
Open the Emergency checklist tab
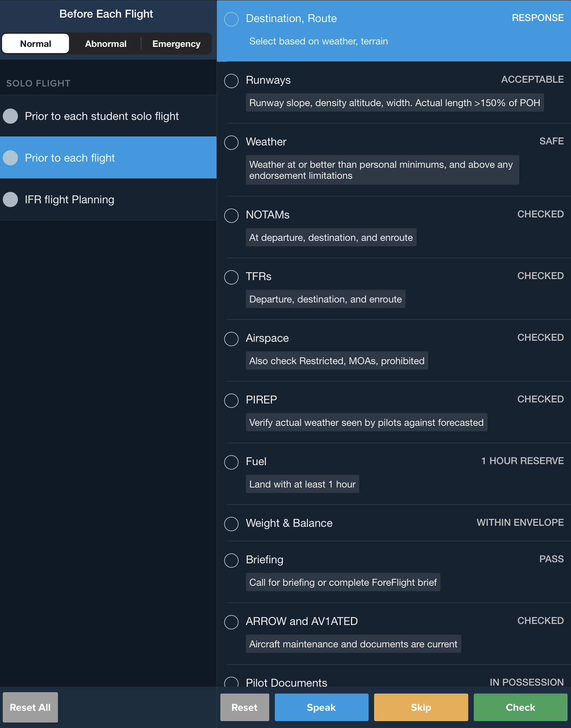point(176,44)
